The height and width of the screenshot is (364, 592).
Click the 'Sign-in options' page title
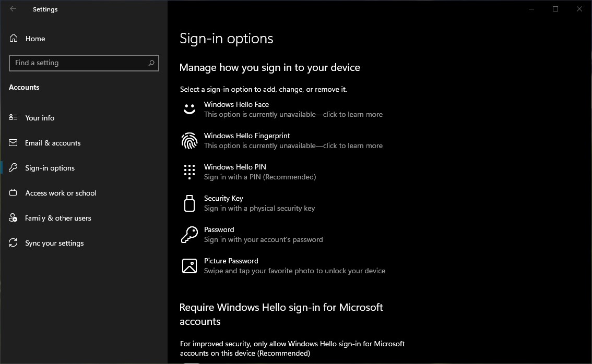pos(226,39)
